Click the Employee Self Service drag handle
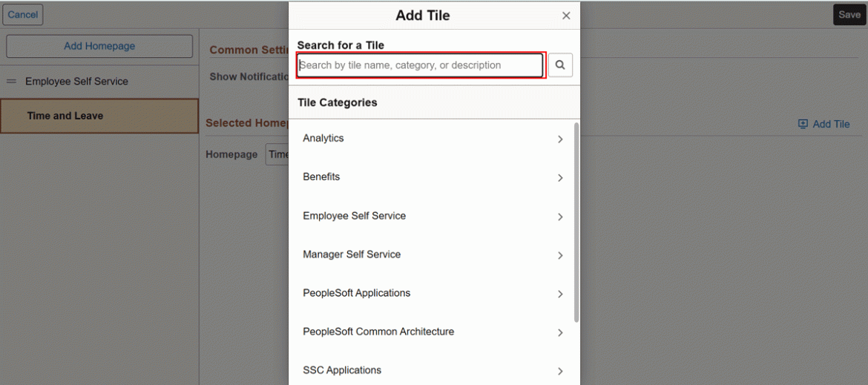Image resolution: width=868 pixels, height=385 pixels. pyautogui.click(x=12, y=82)
